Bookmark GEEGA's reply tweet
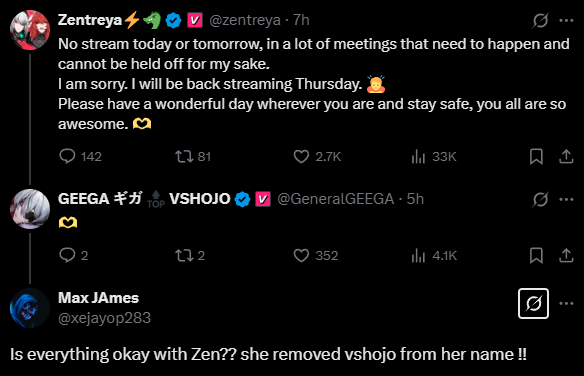The width and height of the screenshot is (584, 376). coord(536,255)
